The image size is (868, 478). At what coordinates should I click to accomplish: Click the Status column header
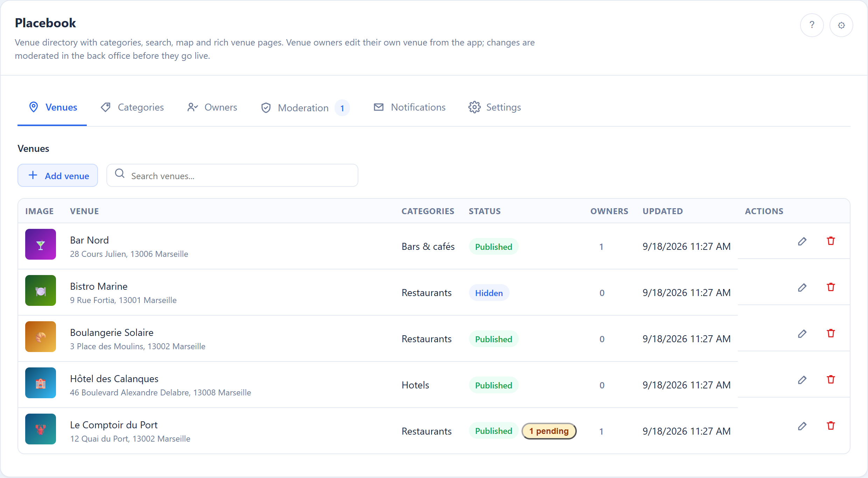pos(485,211)
